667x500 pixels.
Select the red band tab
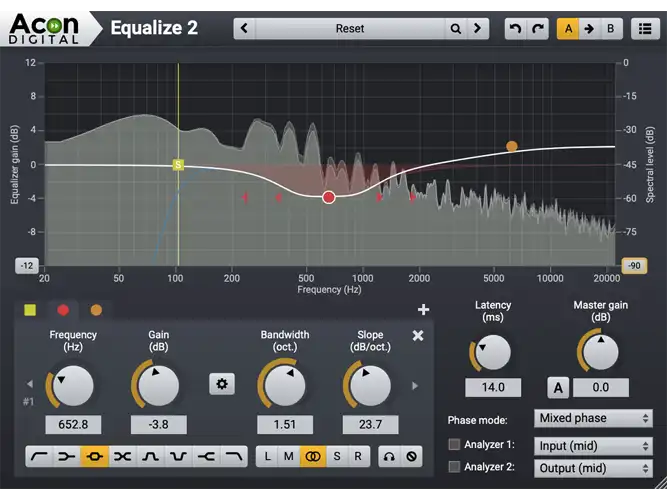(x=63, y=310)
